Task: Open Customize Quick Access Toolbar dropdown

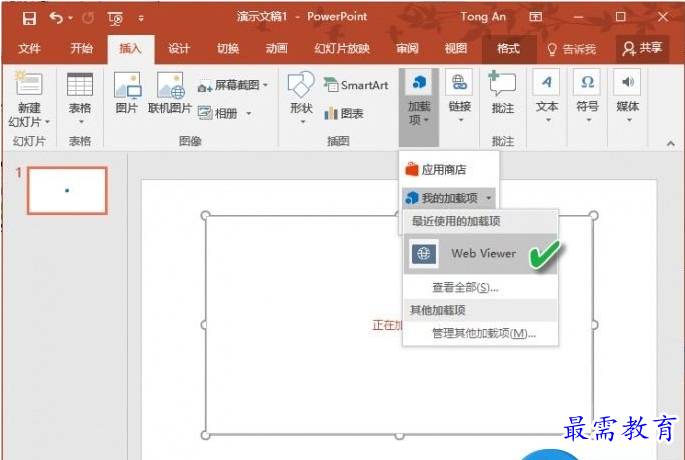Action: pos(141,18)
